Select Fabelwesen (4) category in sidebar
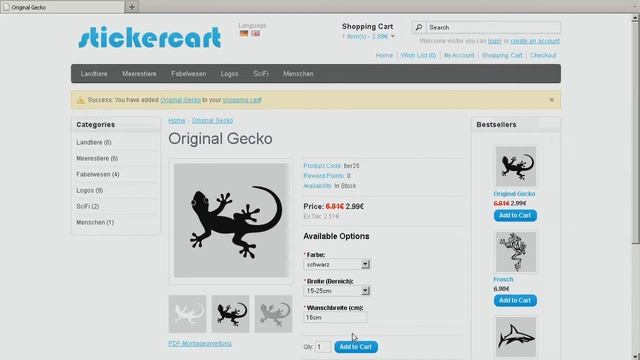The image size is (640, 360). 98,174
